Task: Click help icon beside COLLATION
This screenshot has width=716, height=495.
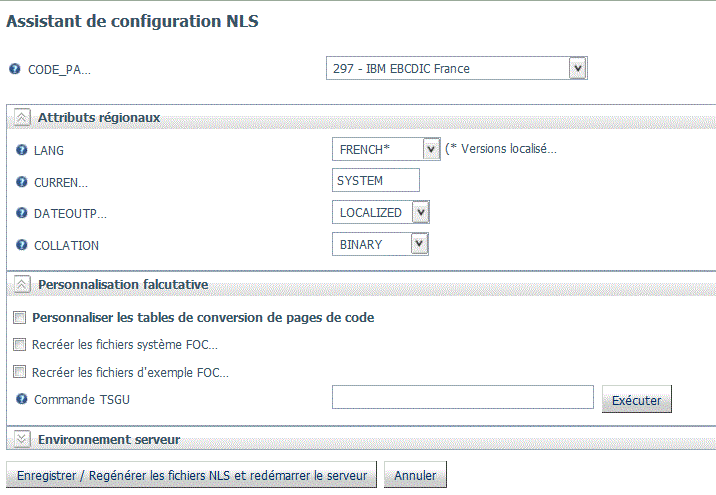Action: coord(21,245)
